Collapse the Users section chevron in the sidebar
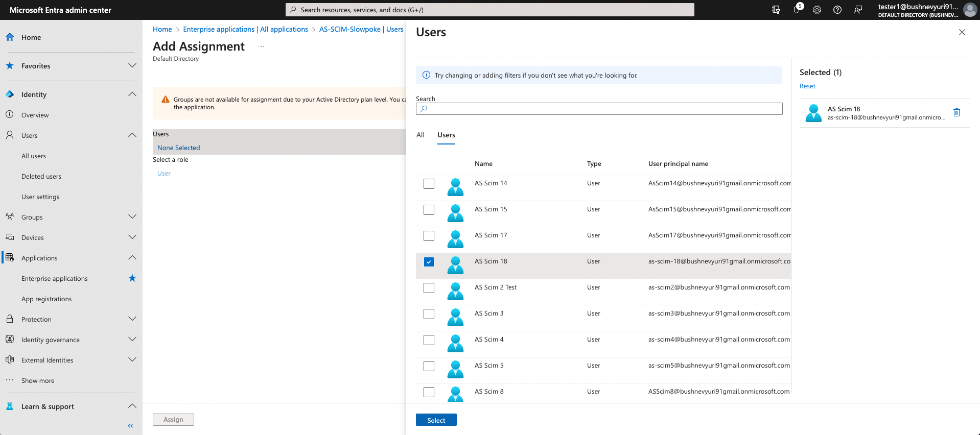Image resolution: width=980 pixels, height=435 pixels. tap(132, 135)
